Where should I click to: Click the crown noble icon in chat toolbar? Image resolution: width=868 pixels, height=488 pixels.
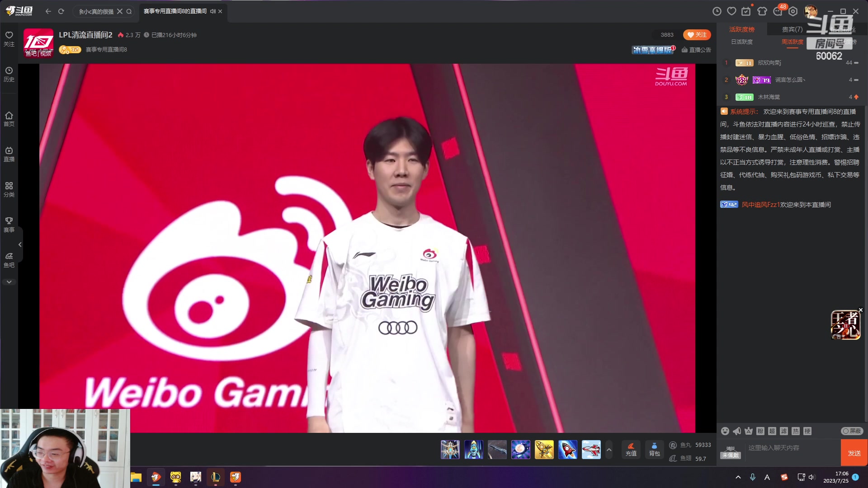[x=749, y=431]
